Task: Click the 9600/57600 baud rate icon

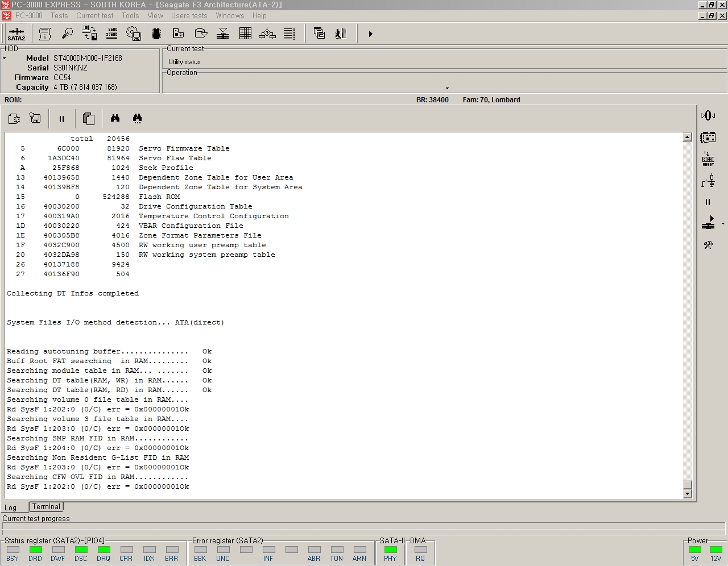Action: 112,34
